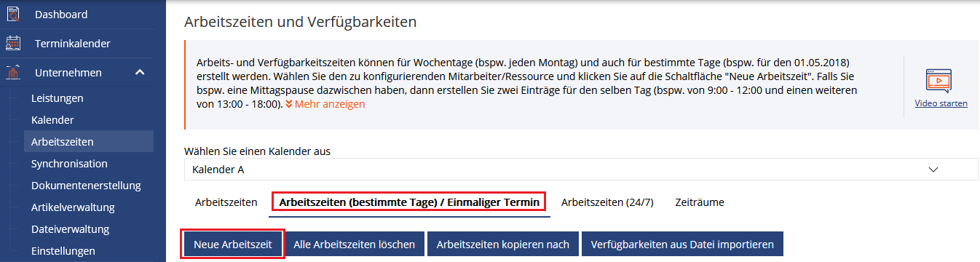Switch to the Arbeitszeiten tab

click(226, 202)
